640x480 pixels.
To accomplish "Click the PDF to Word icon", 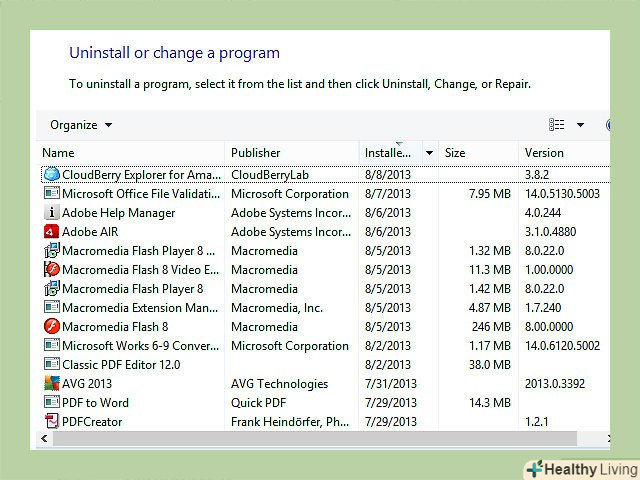I will tap(51, 402).
